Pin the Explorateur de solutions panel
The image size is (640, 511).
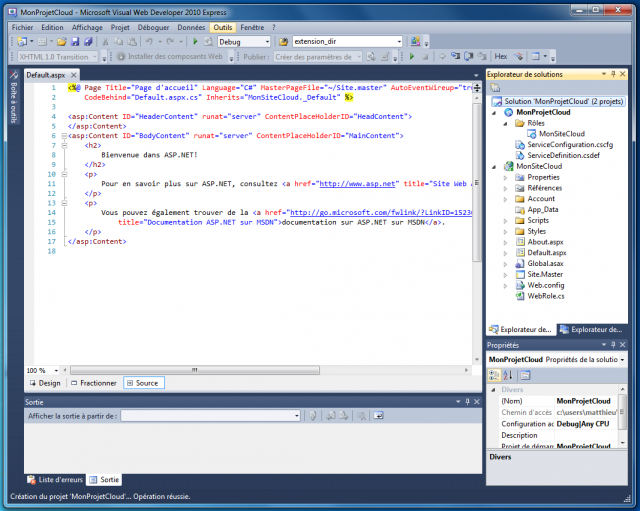click(x=613, y=74)
